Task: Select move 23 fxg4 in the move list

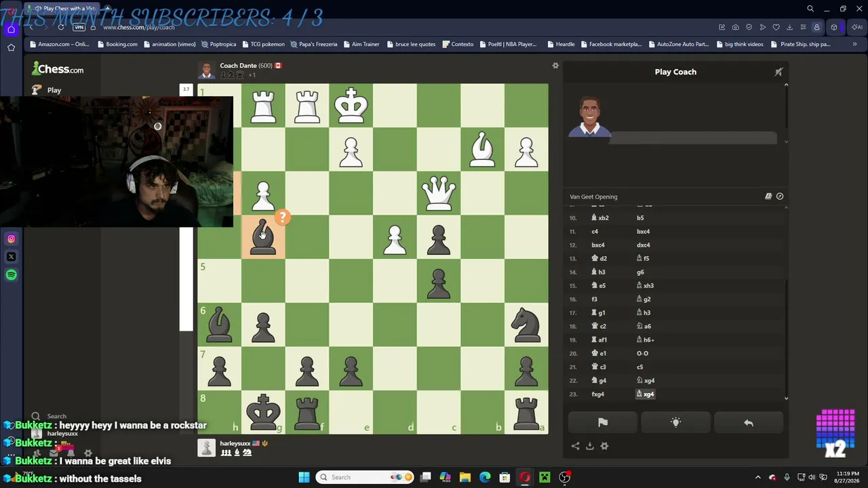Action: coord(597,394)
